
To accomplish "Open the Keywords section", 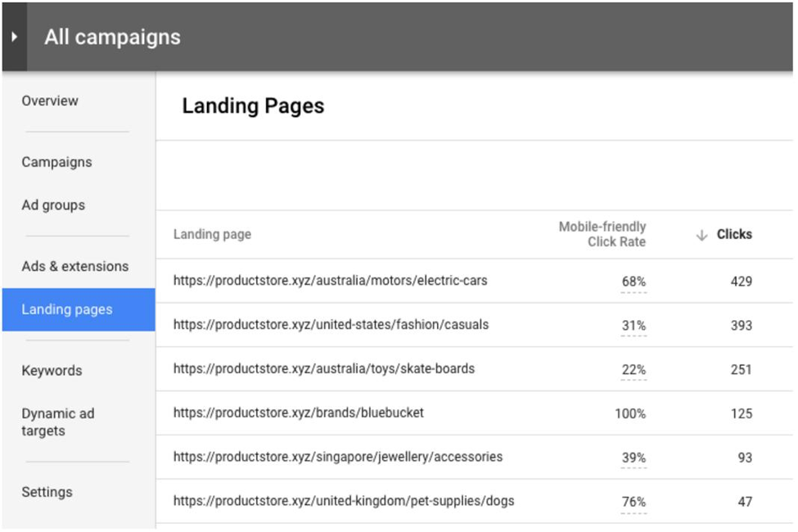I will tap(52, 371).
